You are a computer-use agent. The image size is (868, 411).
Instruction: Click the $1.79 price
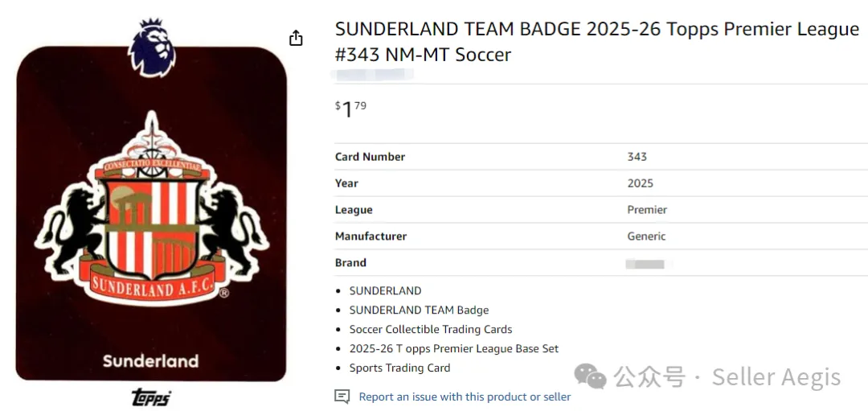coord(350,108)
